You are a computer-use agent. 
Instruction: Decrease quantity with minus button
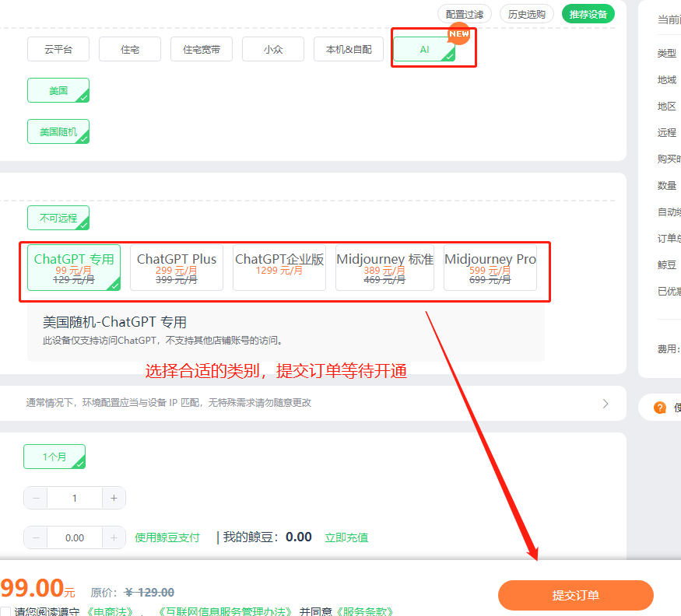click(x=36, y=498)
